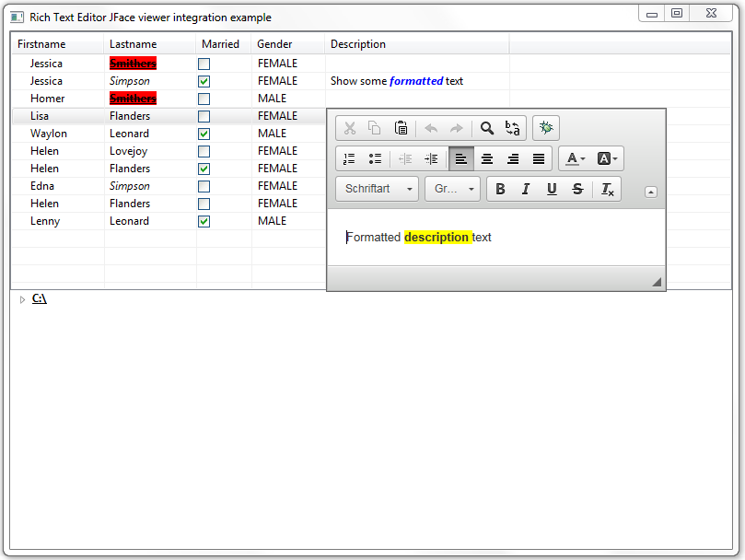Click Lisa in the highlighted row

coord(40,116)
